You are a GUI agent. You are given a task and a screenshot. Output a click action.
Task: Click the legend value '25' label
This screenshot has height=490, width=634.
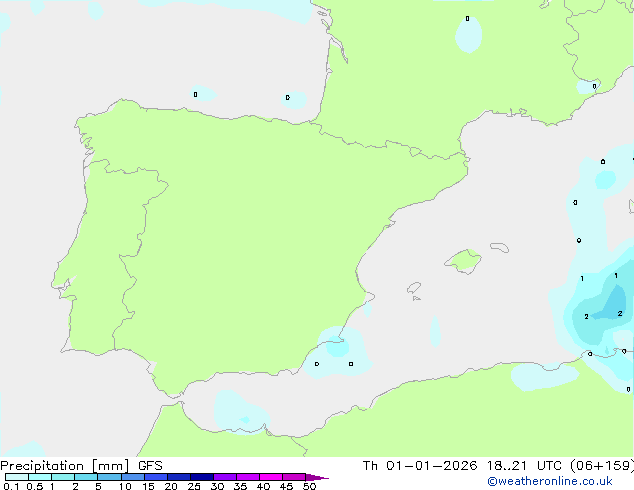(x=194, y=486)
